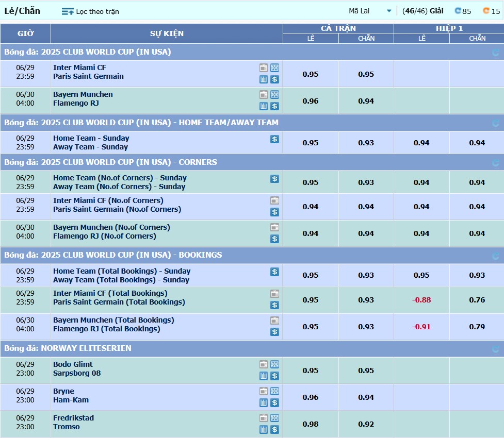The image size is (504, 438).
Task: Collapse 2025 Club World Cup Corners section header
Action: tap(110, 162)
